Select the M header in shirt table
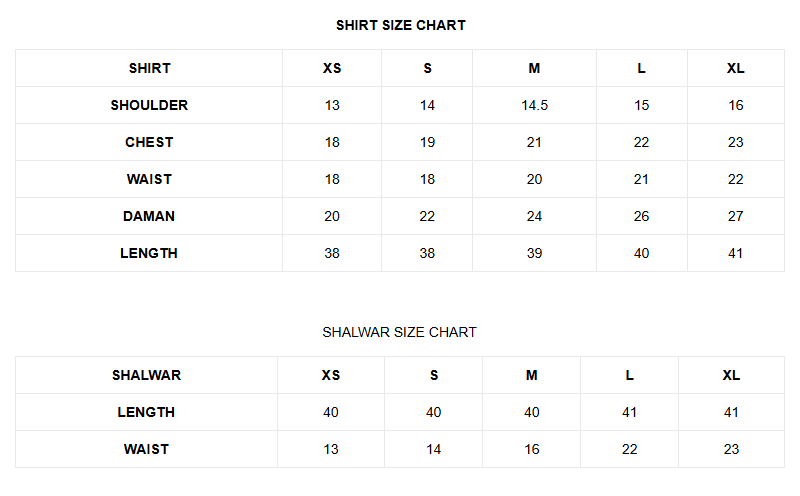Image resolution: width=800 pixels, height=496 pixels. 534,68
